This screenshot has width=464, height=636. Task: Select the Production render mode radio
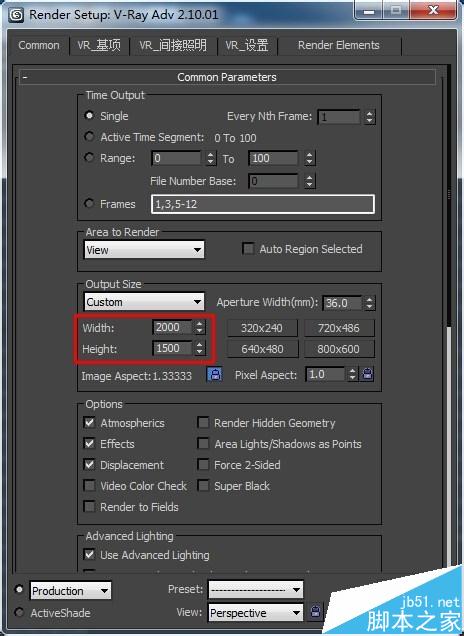point(19,589)
